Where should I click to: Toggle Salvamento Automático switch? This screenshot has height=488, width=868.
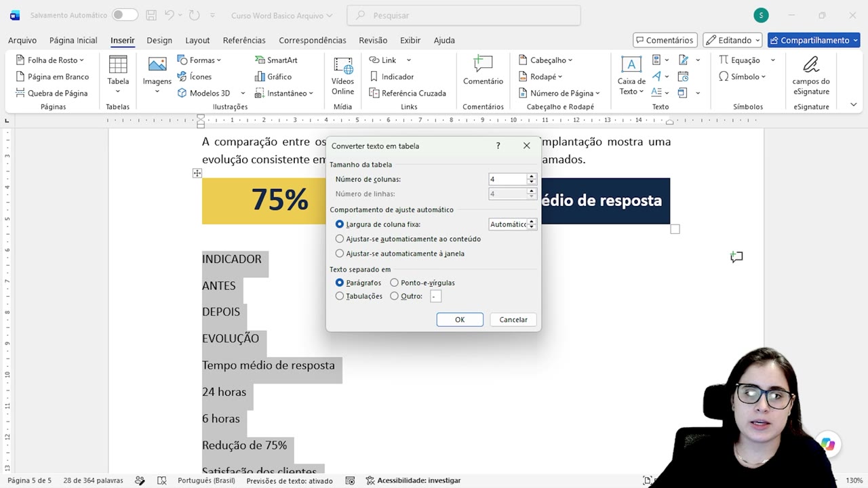pyautogui.click(x=125, y=15)
